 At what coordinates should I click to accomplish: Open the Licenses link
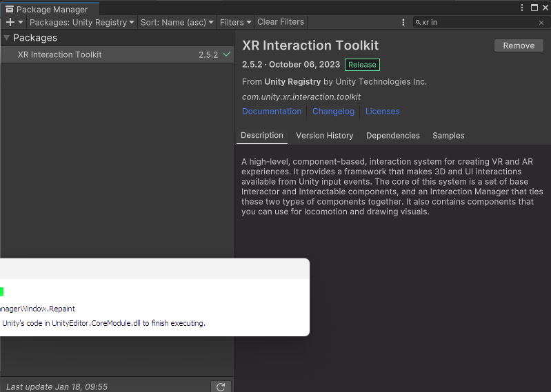pos(382,111)
